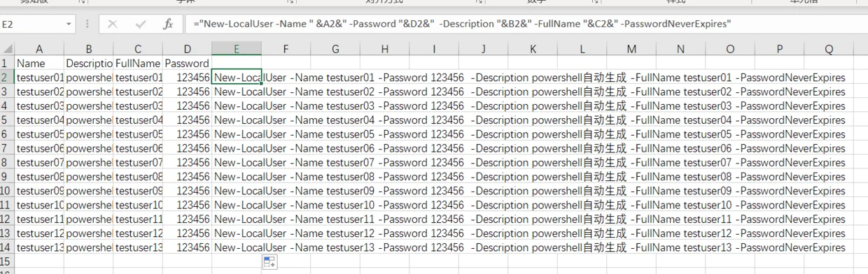
Task: Select row 14 header
Action: click(7, 247)
